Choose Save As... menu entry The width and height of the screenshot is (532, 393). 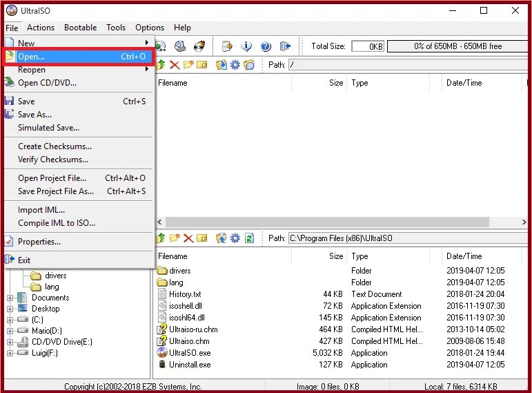click(79, 115)
